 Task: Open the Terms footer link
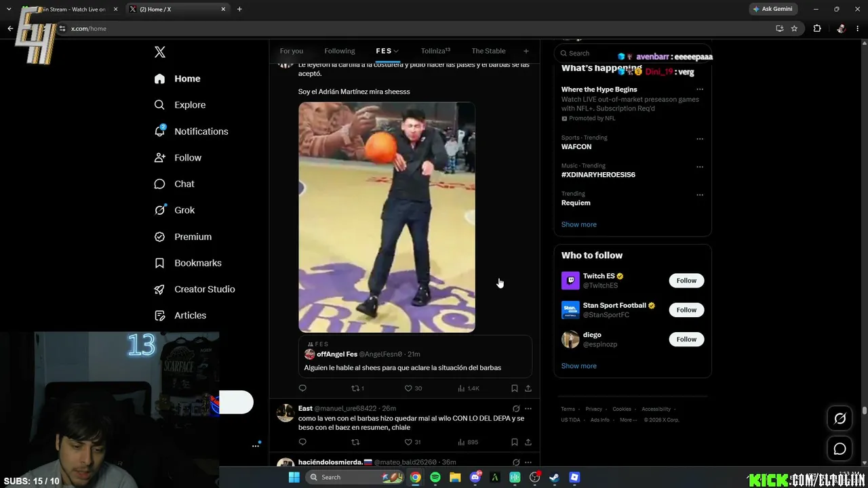click(568, 409)
